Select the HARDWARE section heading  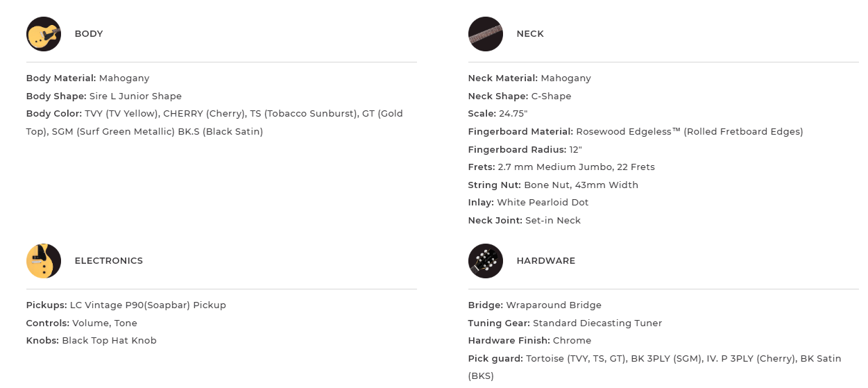(x=545, y=261)
